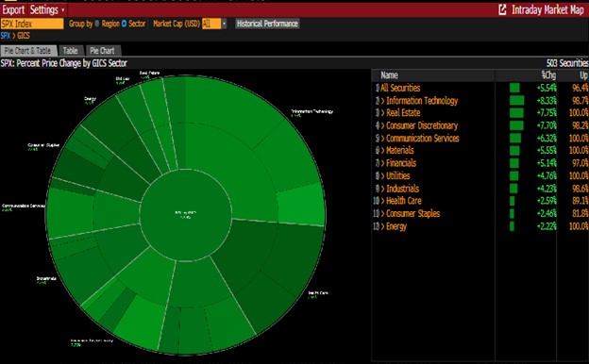Click the Historical Performance button
The height and width of the screenshot is (364, 589).
point(267,24)
